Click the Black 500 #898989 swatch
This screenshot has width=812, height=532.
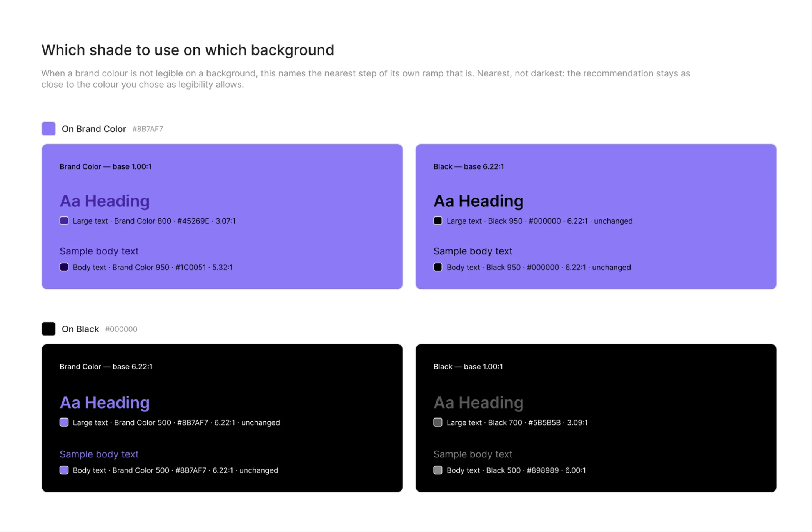tap(438, 470)
